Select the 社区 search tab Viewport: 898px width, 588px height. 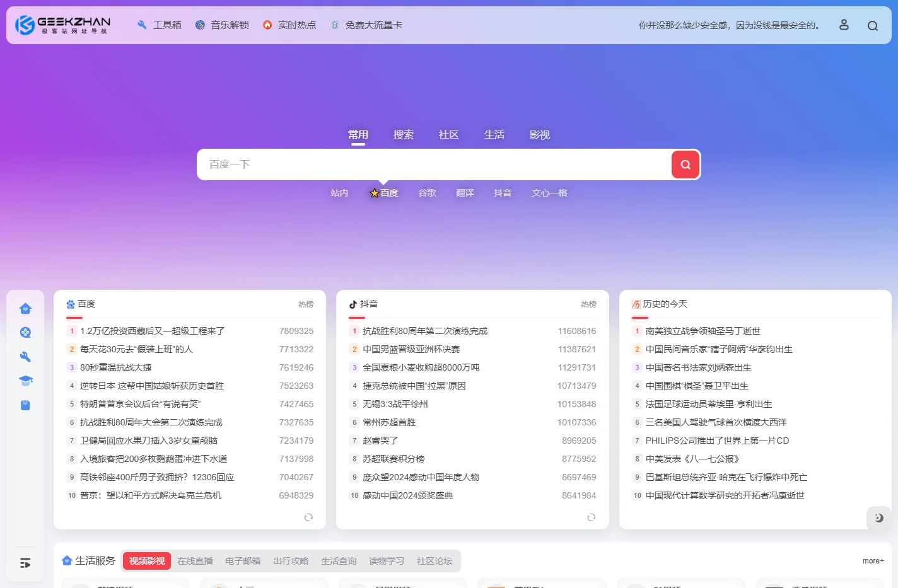tap(449, 135)
